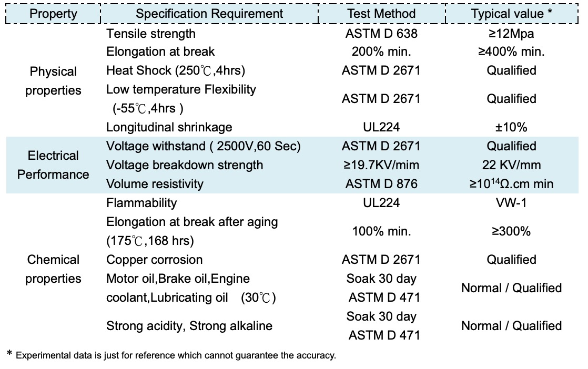Click the ASTM D 876 test method
Screen dimensions: 588x369
tap(381, 184)
